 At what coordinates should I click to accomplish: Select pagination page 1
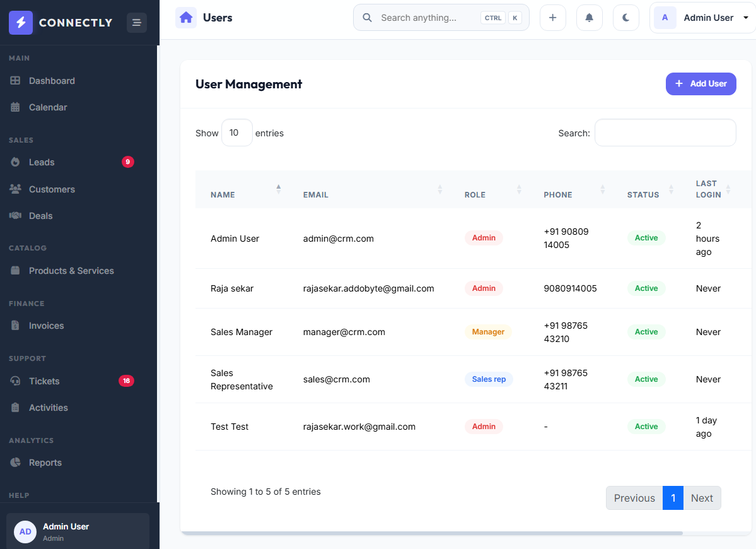pos(673,498)
